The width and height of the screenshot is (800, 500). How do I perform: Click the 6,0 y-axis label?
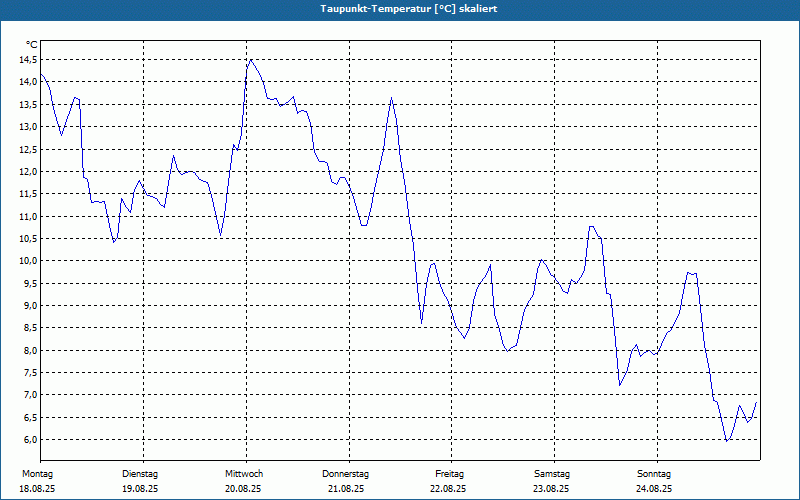pos(31,440)
